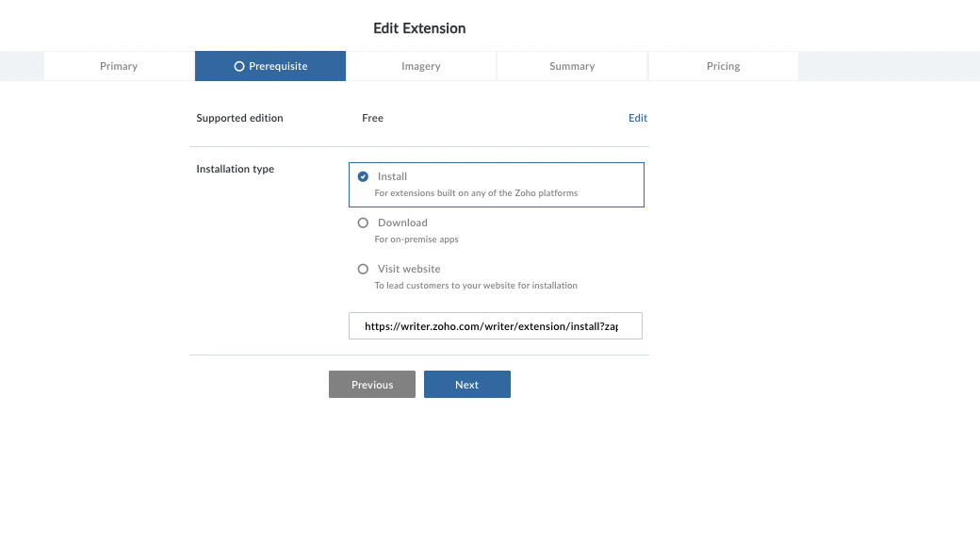
Task: Click the Edit link for Supported edition
Action: coord(638,118)
